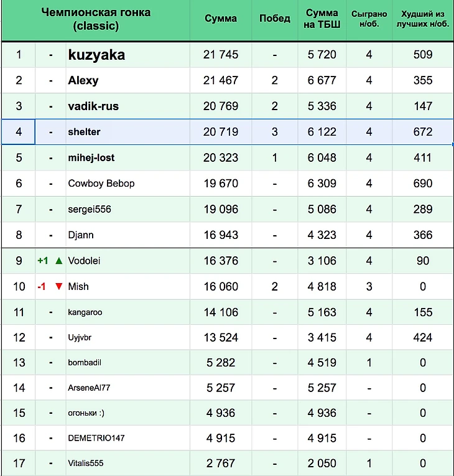Screen dimensions: 454x476
Task: Click the Худший из лучших header
Action: click(422, 19)
